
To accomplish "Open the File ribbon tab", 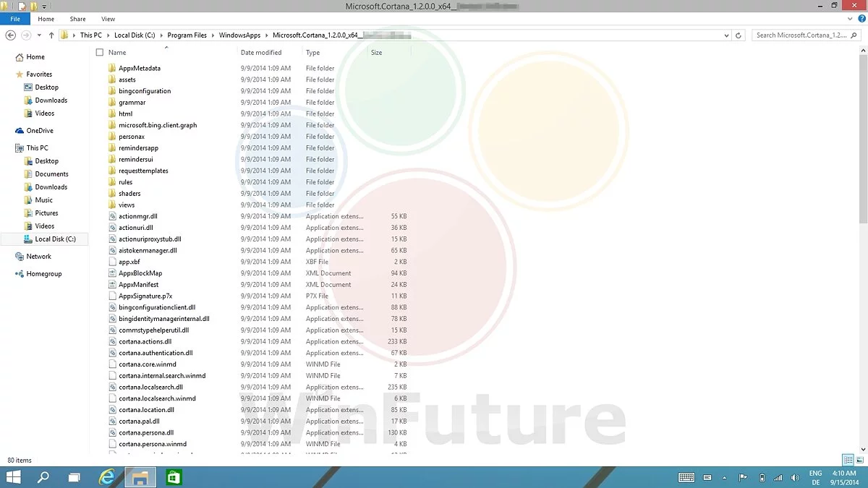I will (x=15, y=19).
